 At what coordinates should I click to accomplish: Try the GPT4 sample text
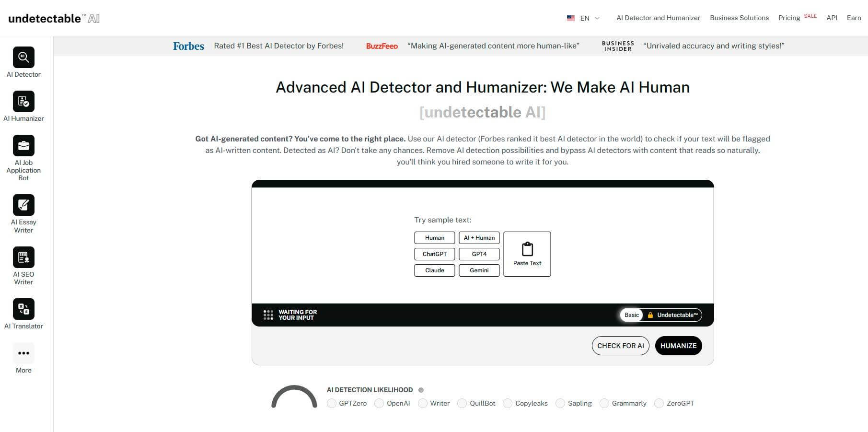tap(479, 254)
